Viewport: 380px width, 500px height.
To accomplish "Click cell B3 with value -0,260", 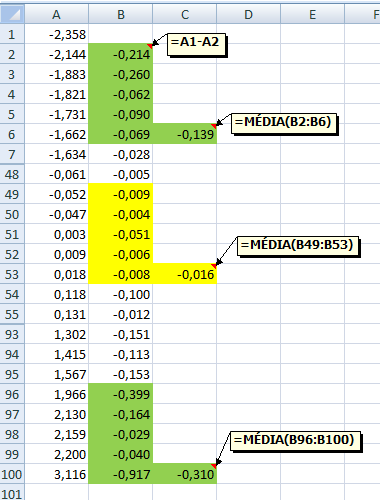I will pyautogui.click(x=121, y=74).
